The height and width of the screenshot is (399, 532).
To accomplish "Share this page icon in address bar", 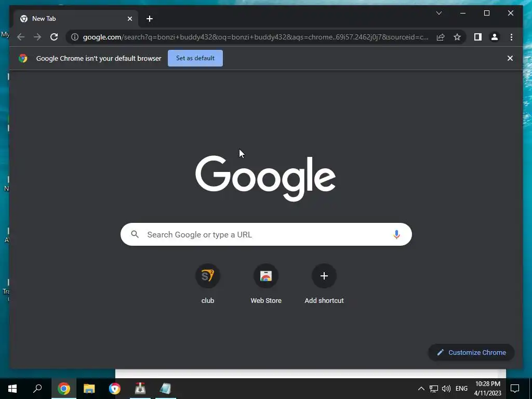I will click(x=441, y=37).
